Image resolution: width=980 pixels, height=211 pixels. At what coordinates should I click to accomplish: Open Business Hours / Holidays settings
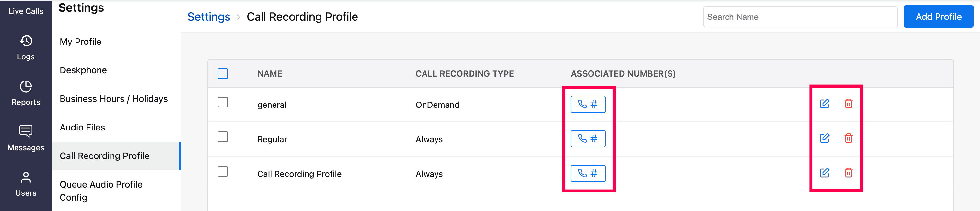point(113,99)
